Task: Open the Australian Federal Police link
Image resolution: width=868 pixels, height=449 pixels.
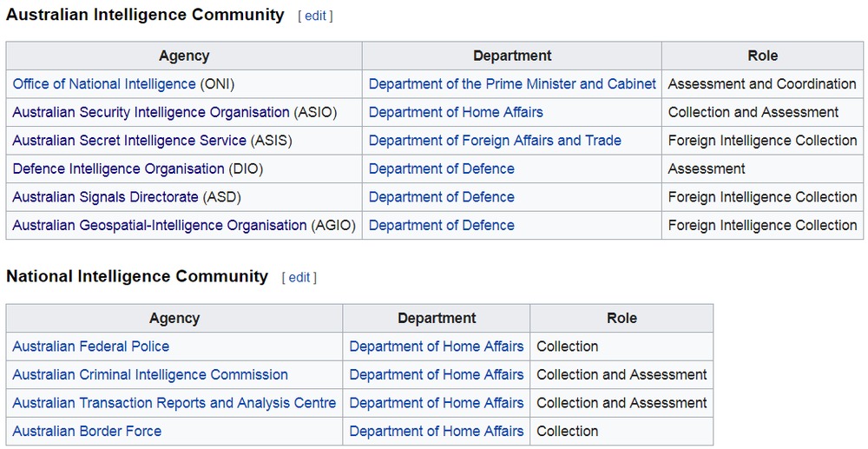Action: [x=91, y=347]
